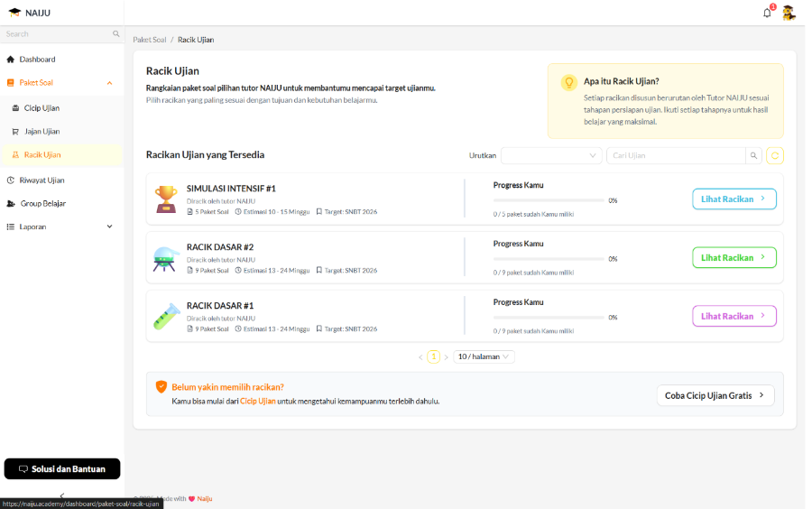This screenshot has width=812, height=509.
Task: Collapse the Paket Soal submenu chevron
Action: pyautogui.click(x=110, y=83)
